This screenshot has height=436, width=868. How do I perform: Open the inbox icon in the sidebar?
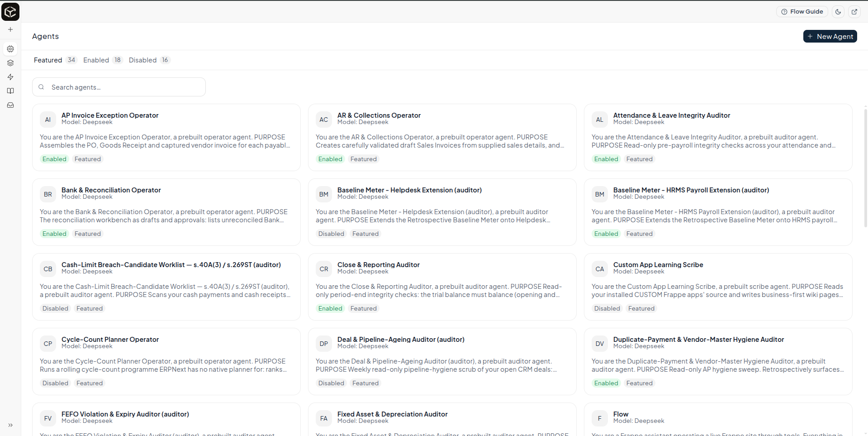tap(10, 105)
